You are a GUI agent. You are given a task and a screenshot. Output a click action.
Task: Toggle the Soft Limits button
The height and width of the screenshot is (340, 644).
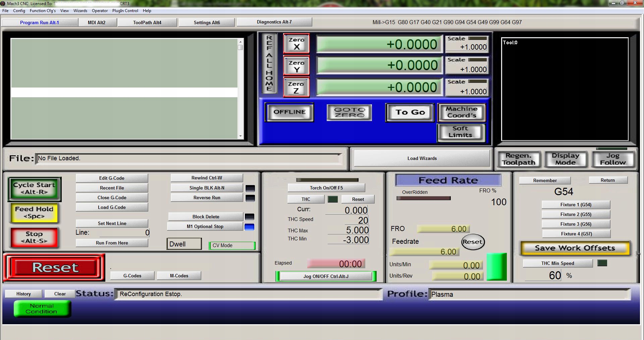point(461,132)
